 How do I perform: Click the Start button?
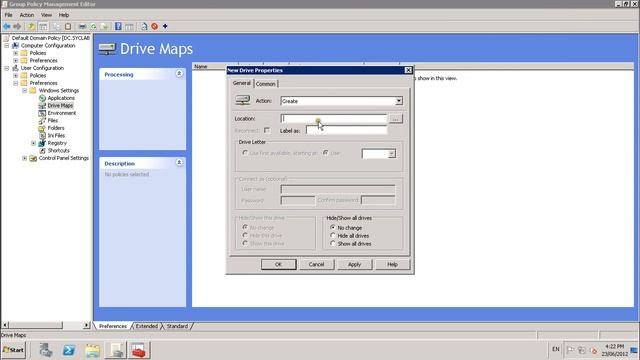(x=13, y=350)
